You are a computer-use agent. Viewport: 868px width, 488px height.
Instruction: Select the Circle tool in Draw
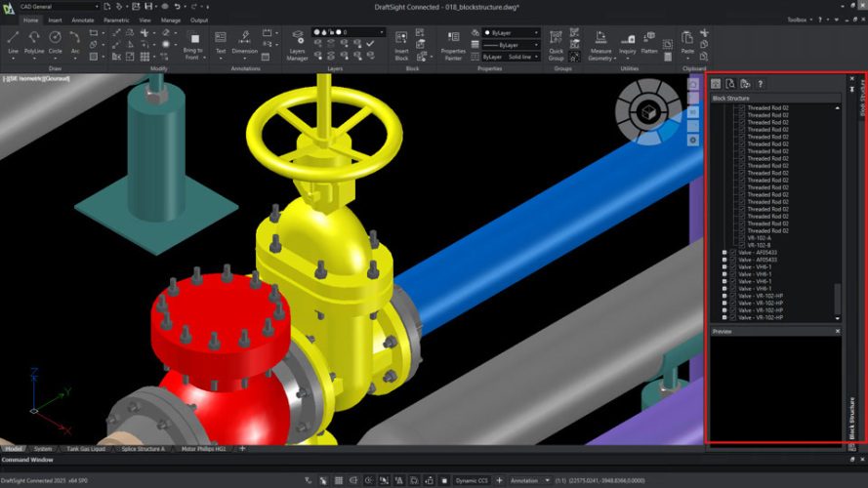pyautogui.click(x=55, y=43)
